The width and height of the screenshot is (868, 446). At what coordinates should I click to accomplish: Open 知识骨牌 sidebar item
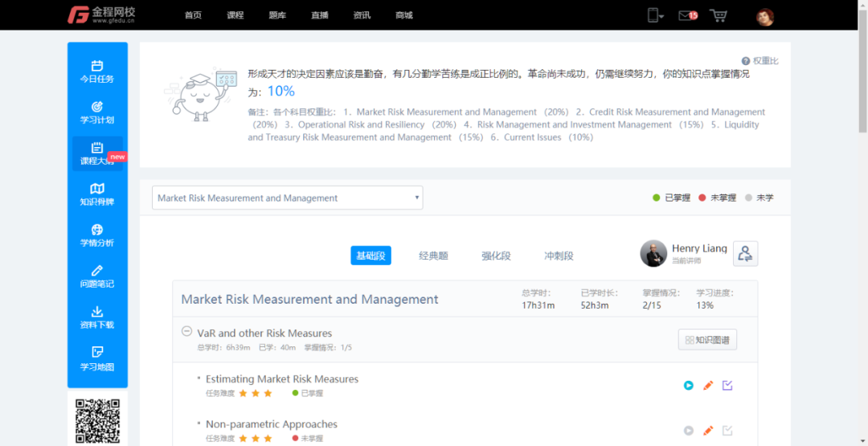(x=96, y=194)
